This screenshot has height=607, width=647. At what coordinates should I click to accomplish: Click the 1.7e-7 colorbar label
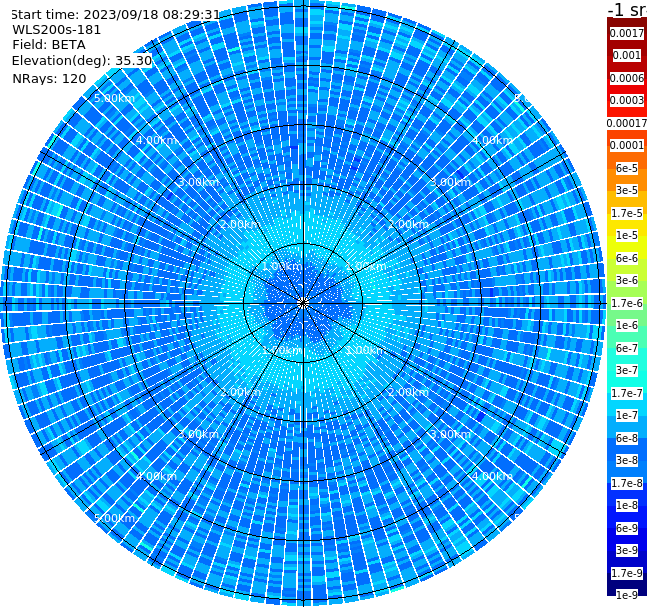point(627,393)
